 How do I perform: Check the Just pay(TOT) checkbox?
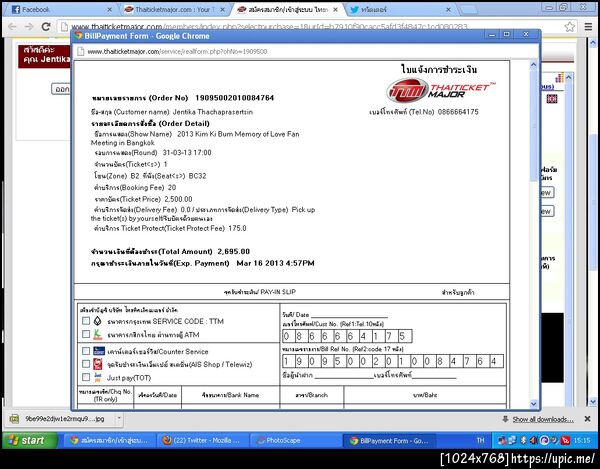tap(86, 377)
